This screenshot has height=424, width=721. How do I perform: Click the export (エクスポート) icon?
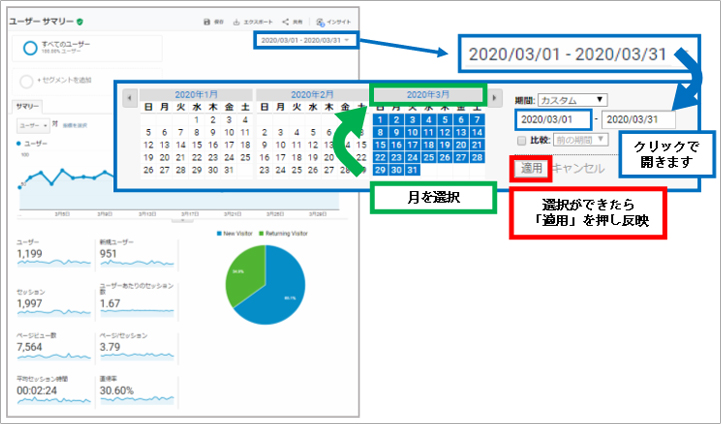[237, 21]
